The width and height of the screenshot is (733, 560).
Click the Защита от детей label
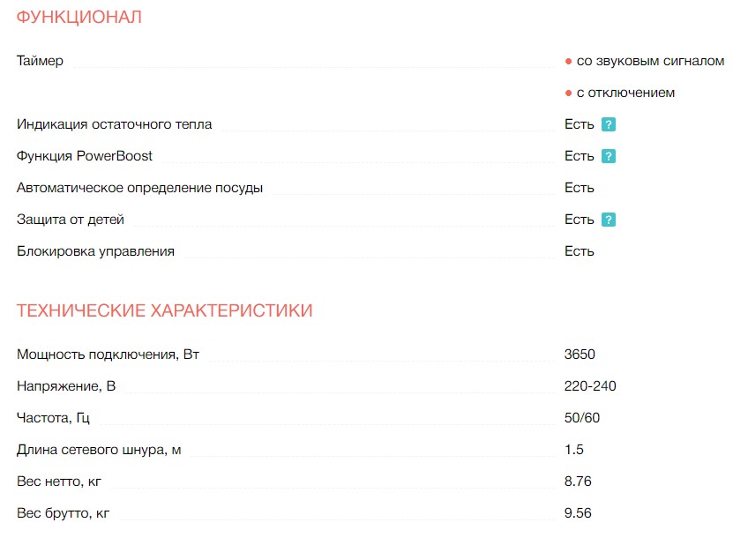tap(71, 220)
